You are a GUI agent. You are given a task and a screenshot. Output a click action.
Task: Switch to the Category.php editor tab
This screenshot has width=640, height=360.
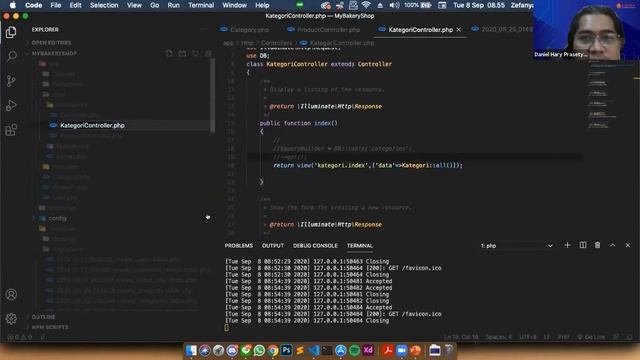(244, 30)
